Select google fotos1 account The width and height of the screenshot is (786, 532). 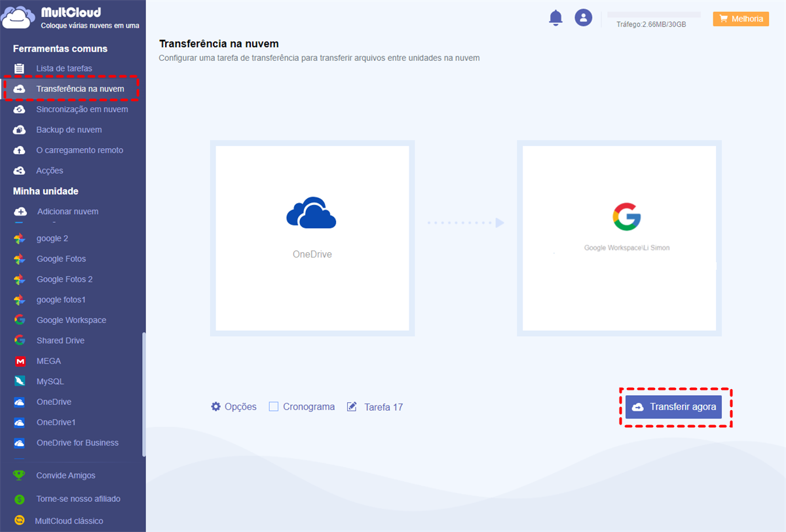coord(61,299)
